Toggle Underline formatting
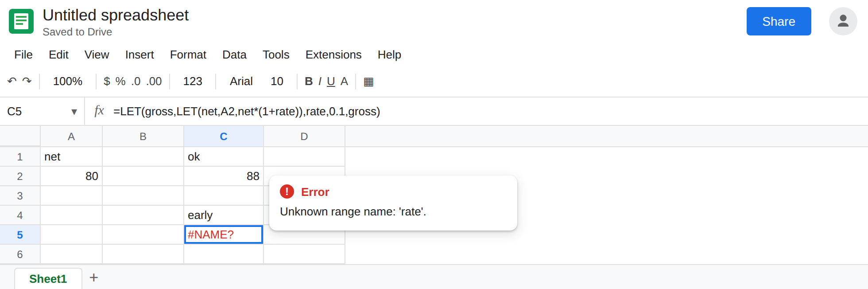The height and width of the screenshot is (289, 868). click(x=331, y=82)
